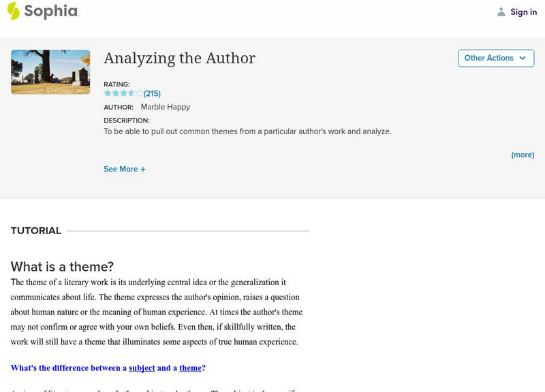Expand details with See More +
Screen dimensions: 545x392
[x=125, y=169]
